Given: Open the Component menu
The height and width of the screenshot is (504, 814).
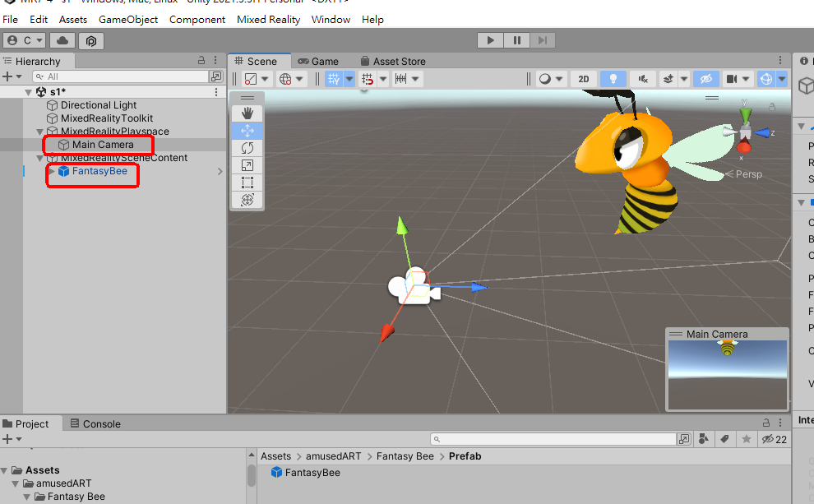Looking at the screenshot, I should 197,19.
